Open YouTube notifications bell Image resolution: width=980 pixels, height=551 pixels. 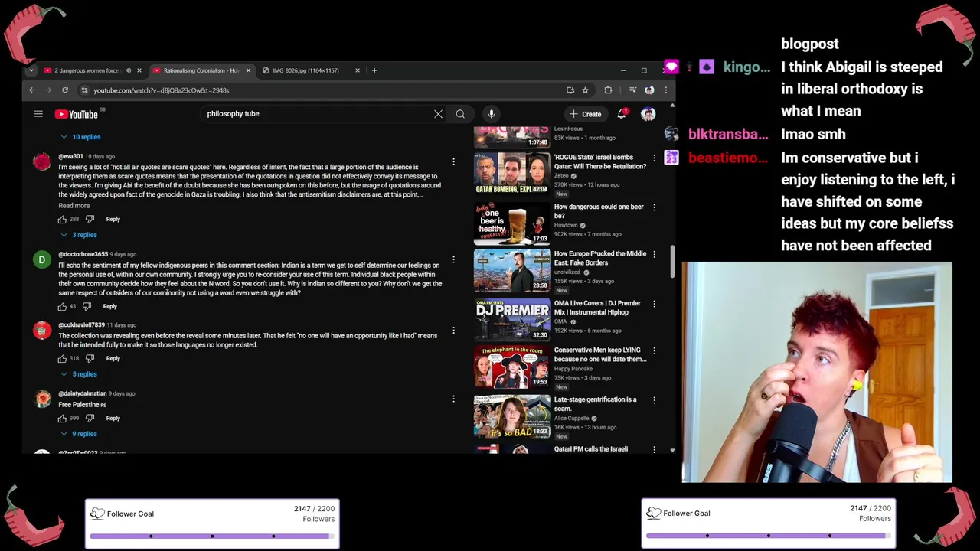[622, 114]
